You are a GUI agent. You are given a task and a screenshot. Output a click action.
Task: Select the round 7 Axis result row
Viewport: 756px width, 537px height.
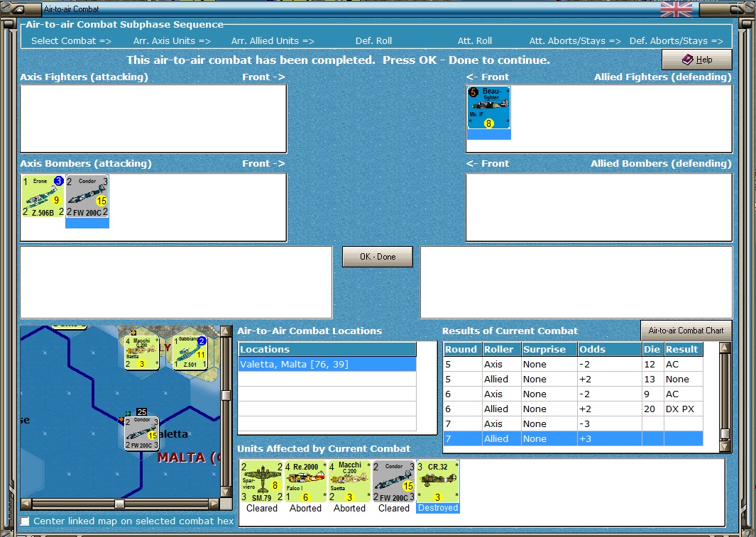(573, 423)
